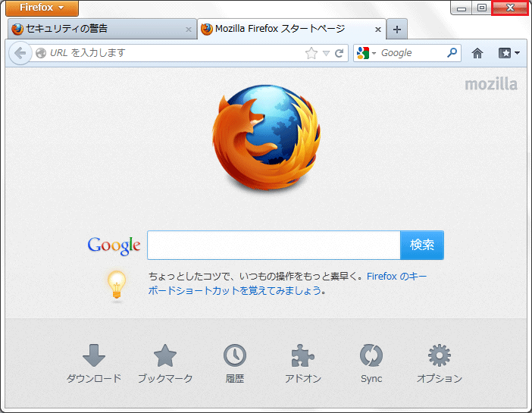Show URL history dropdown arrow
532x413 pixels.
[x=327, y=53]
